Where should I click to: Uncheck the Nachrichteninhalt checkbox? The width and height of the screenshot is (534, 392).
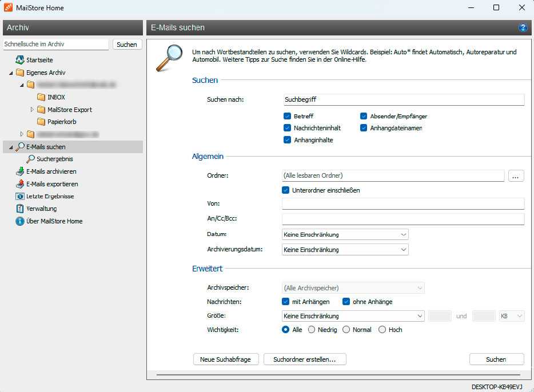287,128
